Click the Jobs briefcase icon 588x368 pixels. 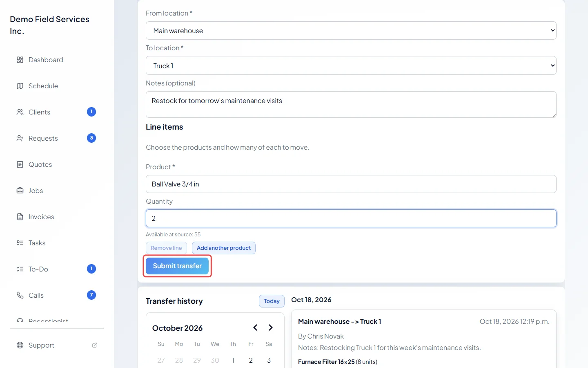(20, 191)
